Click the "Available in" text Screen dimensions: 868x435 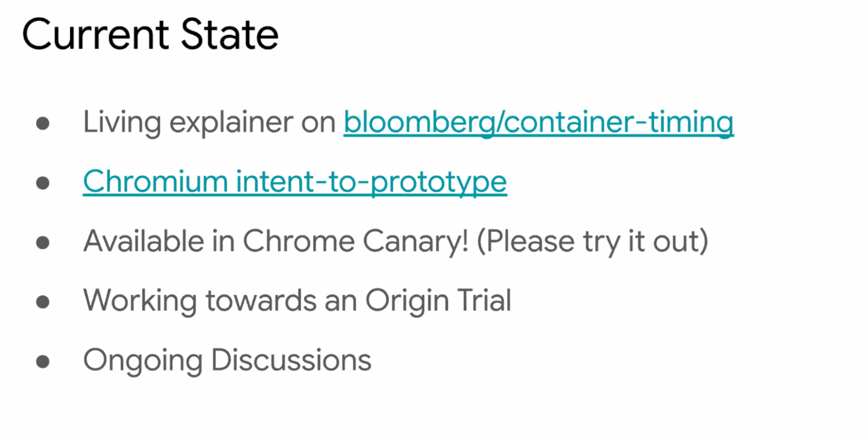point(159,241)
